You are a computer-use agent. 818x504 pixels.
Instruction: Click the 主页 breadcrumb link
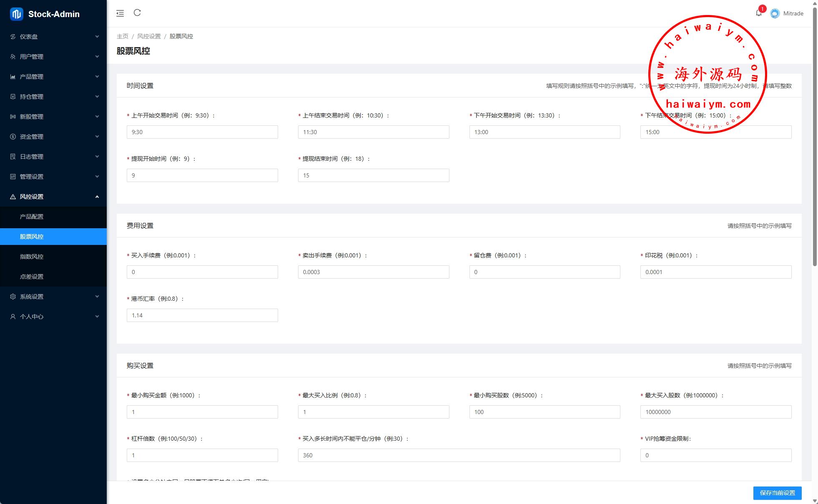coord(123,36)
